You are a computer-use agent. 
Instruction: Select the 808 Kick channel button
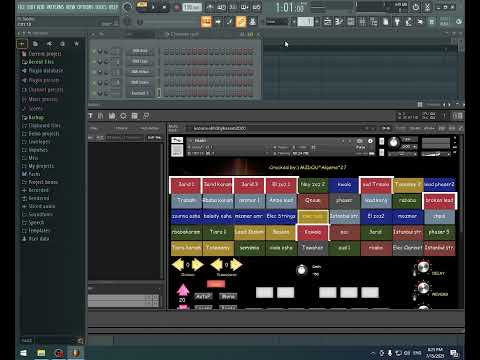pos(140,51)
